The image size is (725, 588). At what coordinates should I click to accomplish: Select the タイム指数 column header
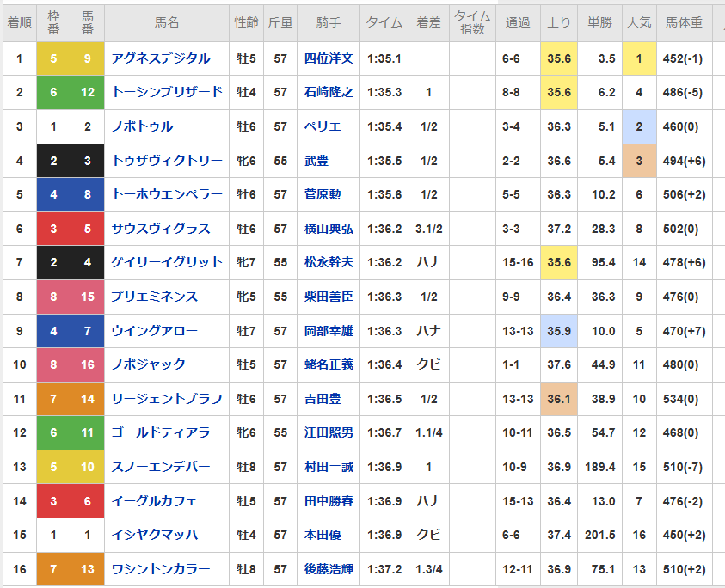(x=472, y=22)
